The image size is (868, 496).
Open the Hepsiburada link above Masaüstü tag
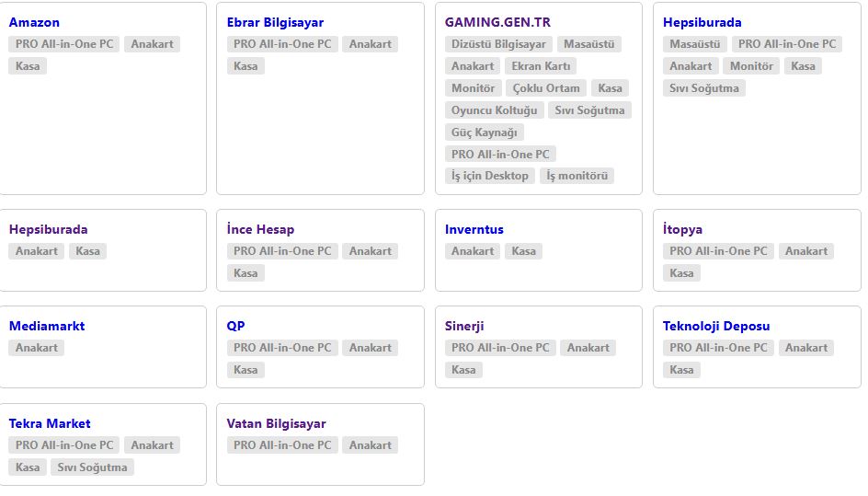(x=702, y=22)
